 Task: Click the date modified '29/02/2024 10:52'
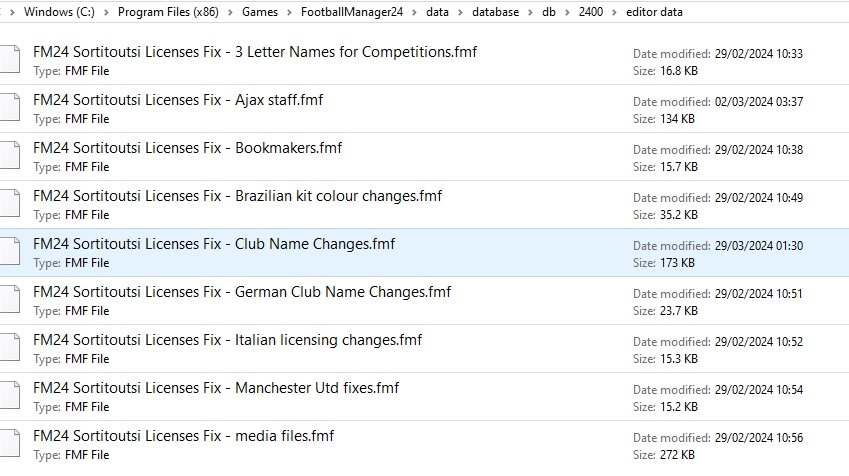tap(759, 342)
